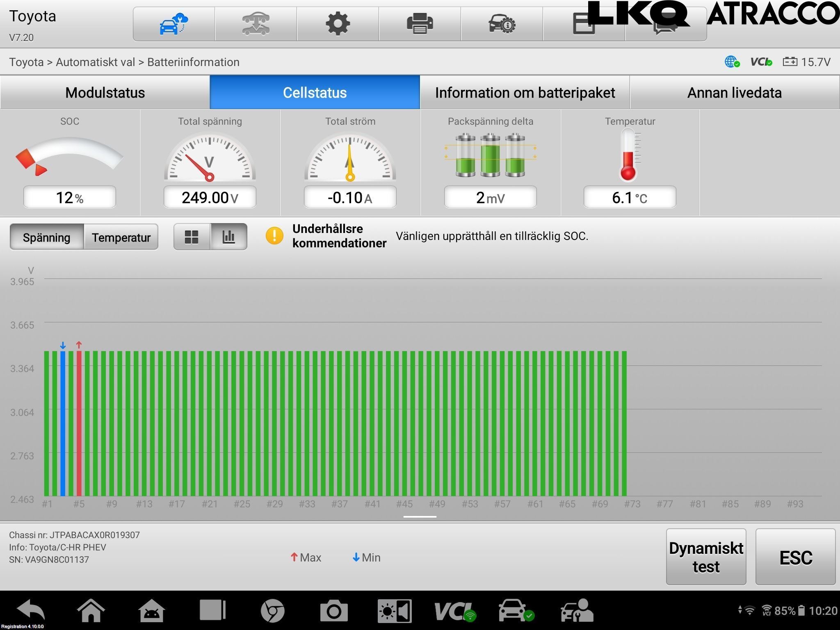
Task: Click the Total spänning voltmeter gauge
Action: [210, 157]
